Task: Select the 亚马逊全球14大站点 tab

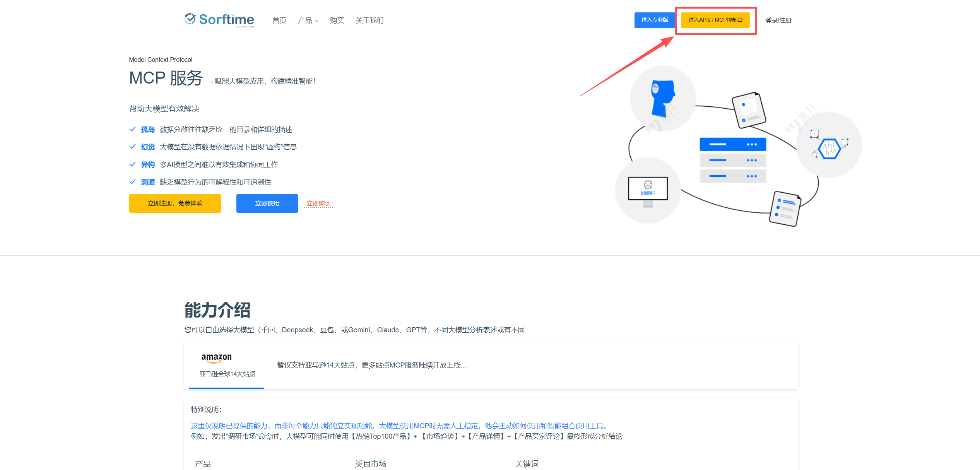Action: click(227, 374)
